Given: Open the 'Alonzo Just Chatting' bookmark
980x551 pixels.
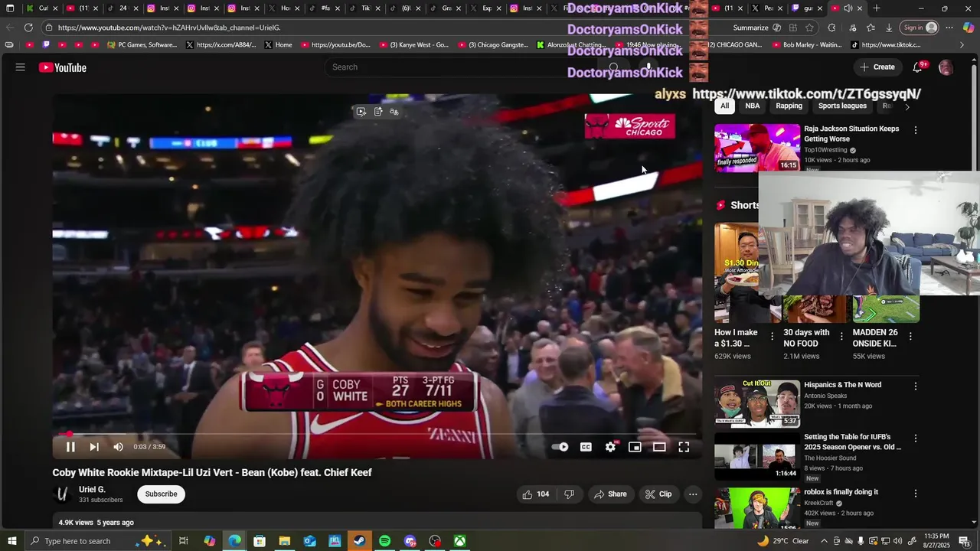Looking at the screenshot, I should click(571, 45).
